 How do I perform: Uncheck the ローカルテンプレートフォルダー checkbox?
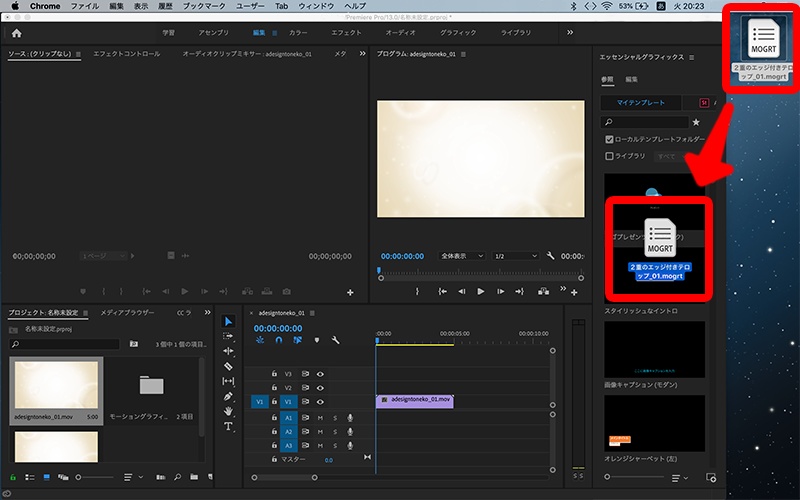click(609, 139)
